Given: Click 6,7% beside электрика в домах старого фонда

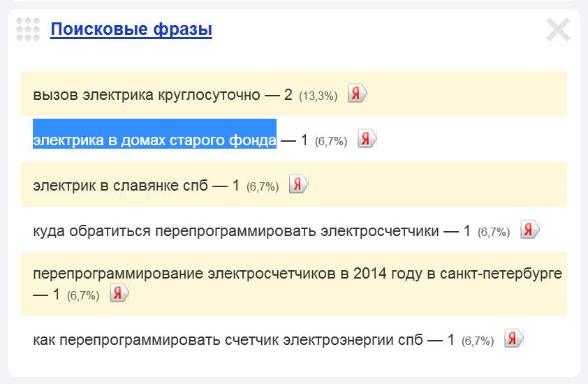Looking at the screenshot, I should coord(331,141).
